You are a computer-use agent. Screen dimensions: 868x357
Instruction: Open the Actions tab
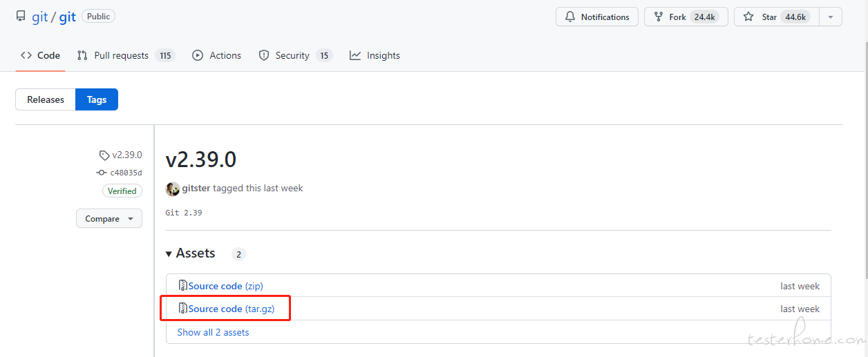point(217,55)
